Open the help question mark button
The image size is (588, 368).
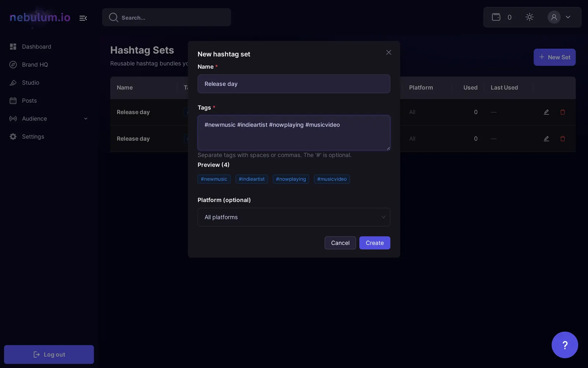[x=565, y=345]
